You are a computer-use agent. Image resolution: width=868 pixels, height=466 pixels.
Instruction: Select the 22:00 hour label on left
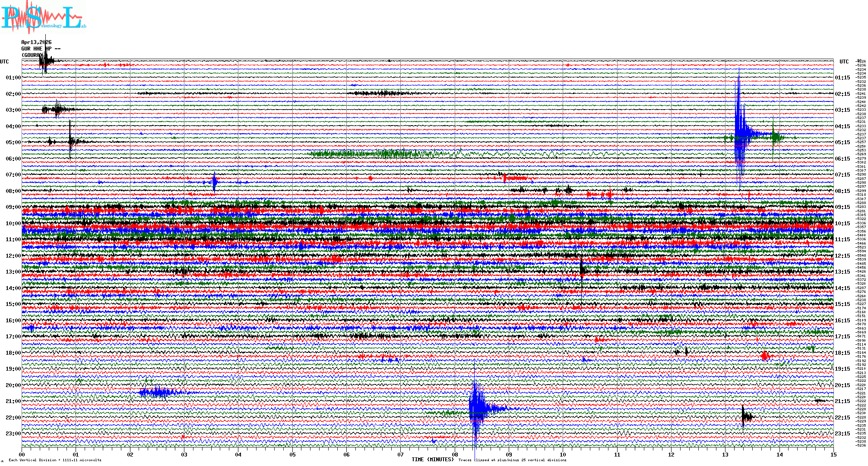13,418
